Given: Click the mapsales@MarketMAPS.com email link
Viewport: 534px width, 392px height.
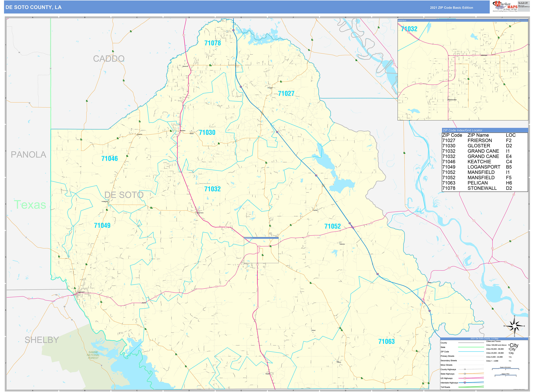Looking at the screenshot, I should click(x=524, y=7).
